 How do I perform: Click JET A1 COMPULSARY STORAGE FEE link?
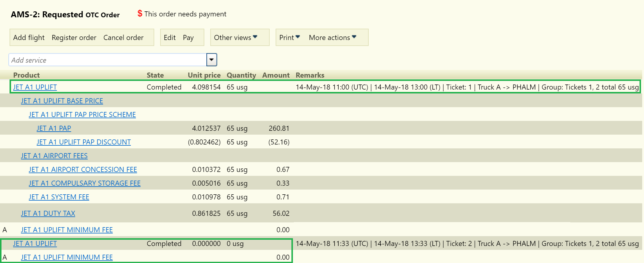click(85, 183)
